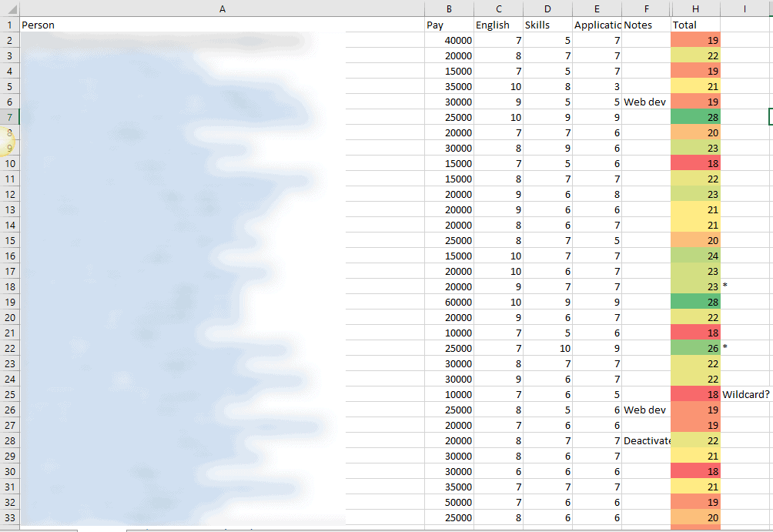773x532 pixels.
Task: Select row 2 header
Action: tap(10, 40)
